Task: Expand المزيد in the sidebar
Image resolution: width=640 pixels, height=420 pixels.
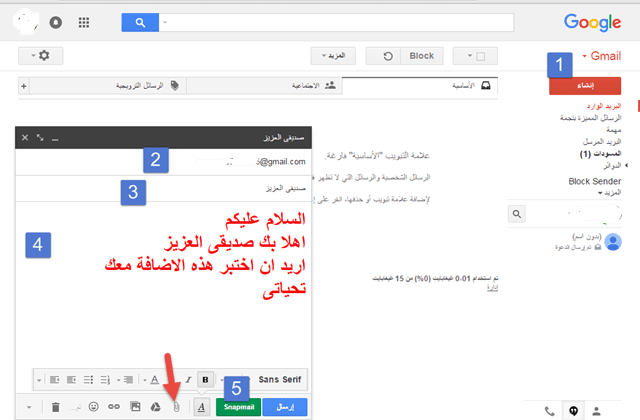Action: 610,193
